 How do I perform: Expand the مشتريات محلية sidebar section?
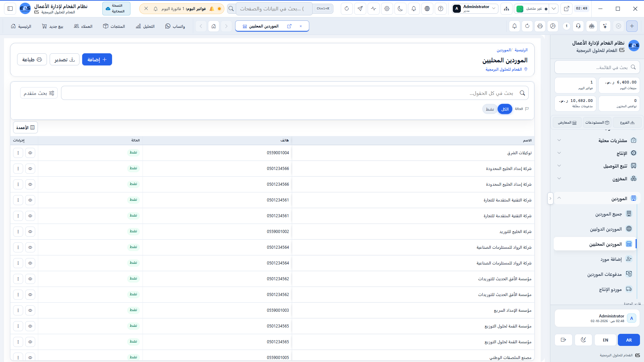(597, 140)
